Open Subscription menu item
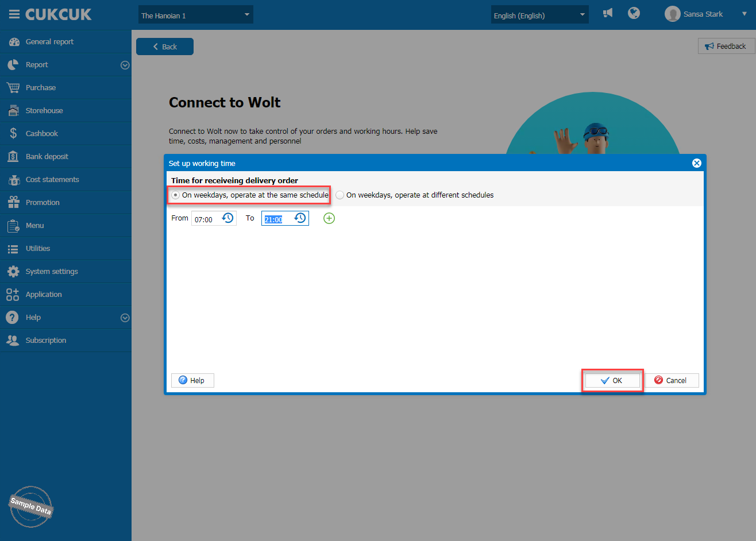 click(x=65, y=341)
